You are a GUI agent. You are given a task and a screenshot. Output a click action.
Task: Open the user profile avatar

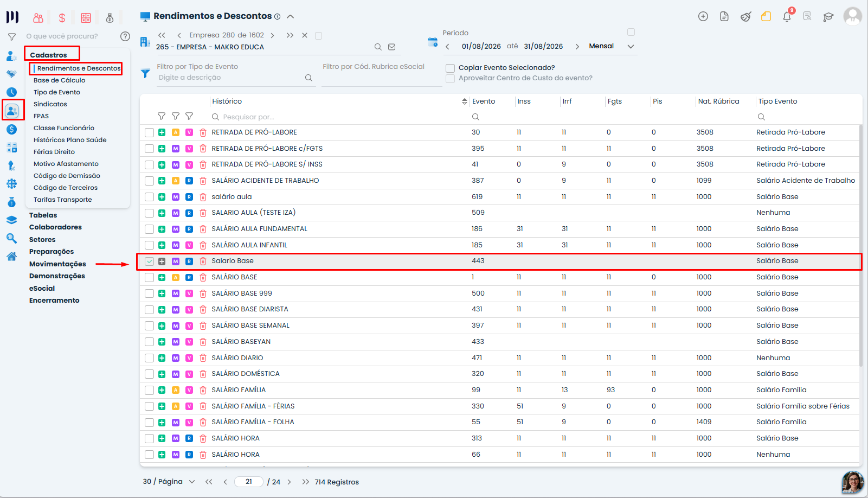click(853, 16)
